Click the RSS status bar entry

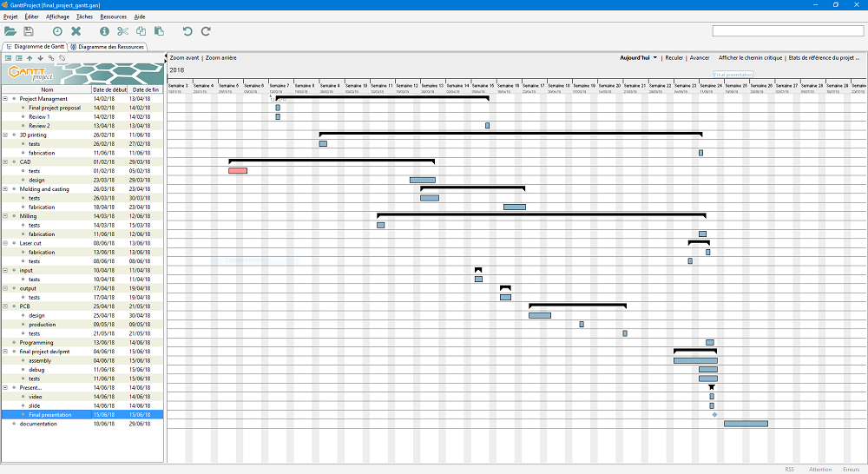pos(789,469)
